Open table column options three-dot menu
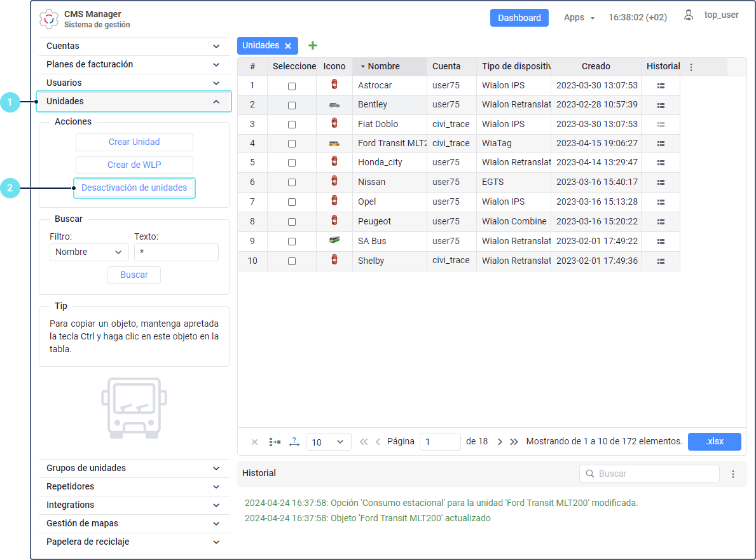756x560 pixels. point(691,67)
